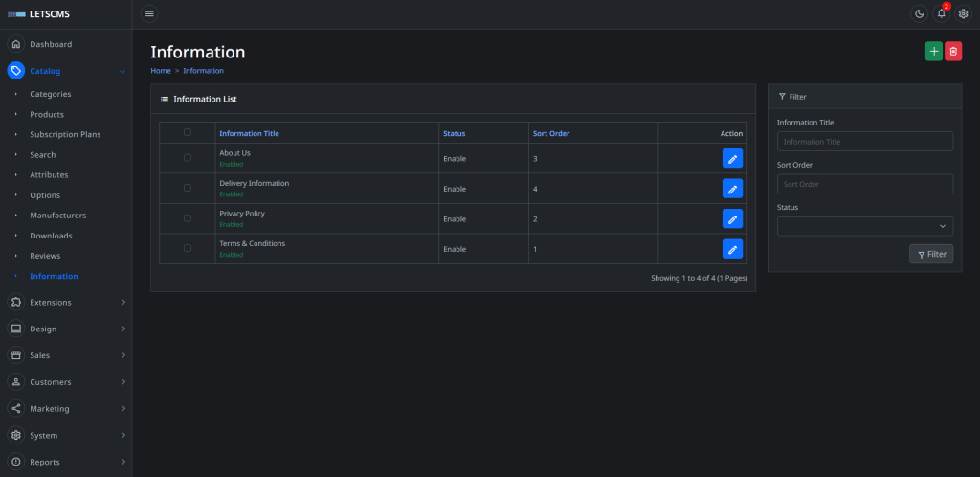The image size is (980, 477).
Task: Check the select-all header checkbox
Action: tap(188, 132)
